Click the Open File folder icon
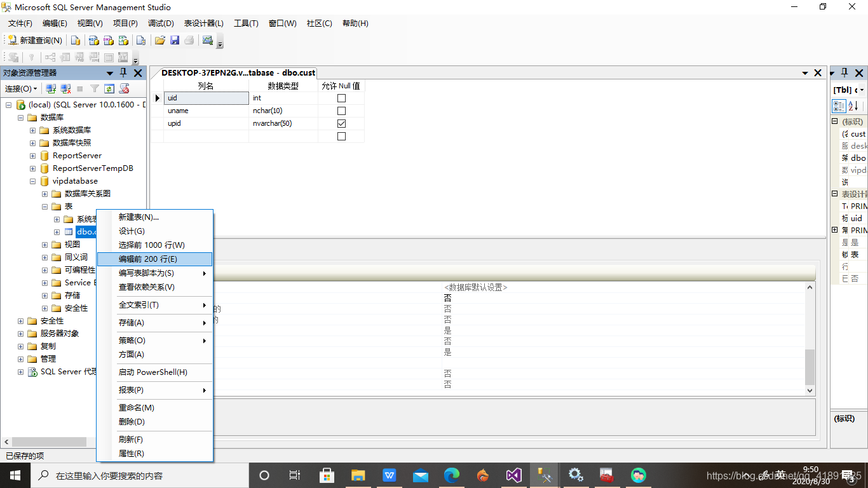Viewport: 868px width, 488px height. [160, 40]
